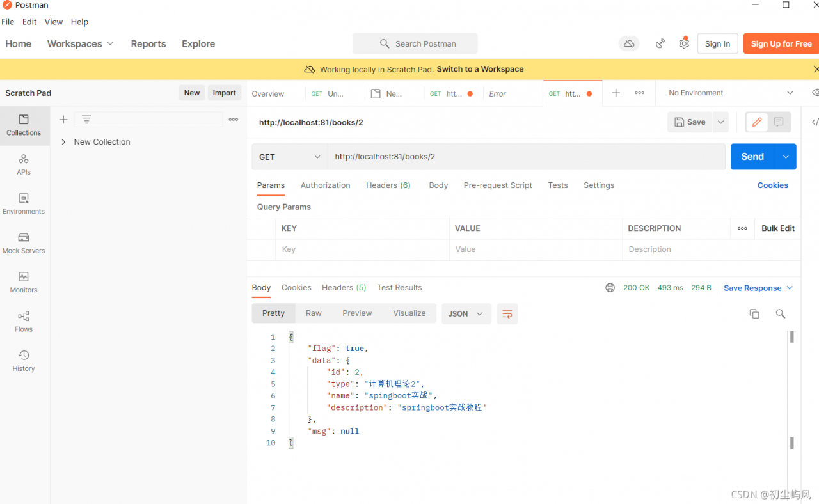Image resolution: width=819 pixels, height=504 pixels.
Task: Expand the New Collection tree item
Action: point(63,142)
